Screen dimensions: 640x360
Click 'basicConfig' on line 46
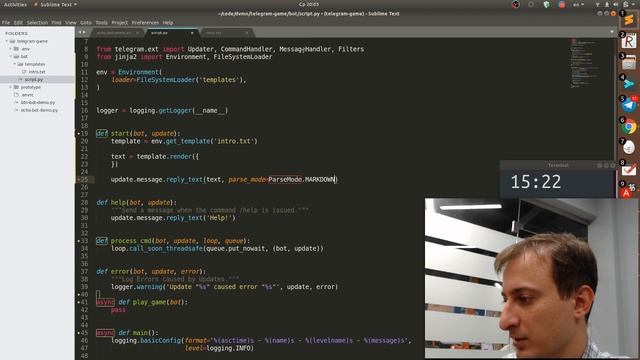pyautogui.click(x=160, y=340)
